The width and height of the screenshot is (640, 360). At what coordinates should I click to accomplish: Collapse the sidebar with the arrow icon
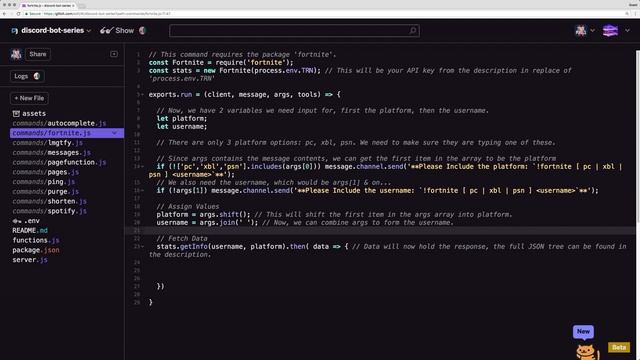(114, 54)
